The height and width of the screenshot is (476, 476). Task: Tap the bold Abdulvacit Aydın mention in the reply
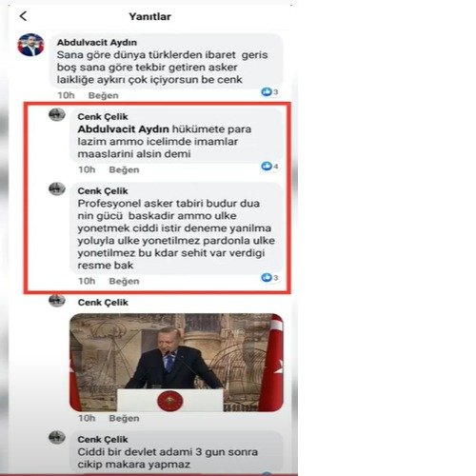pos(123,129)
